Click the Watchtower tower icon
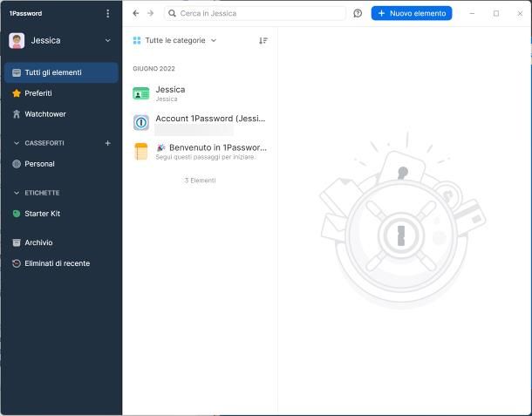 tap(17, 114)
